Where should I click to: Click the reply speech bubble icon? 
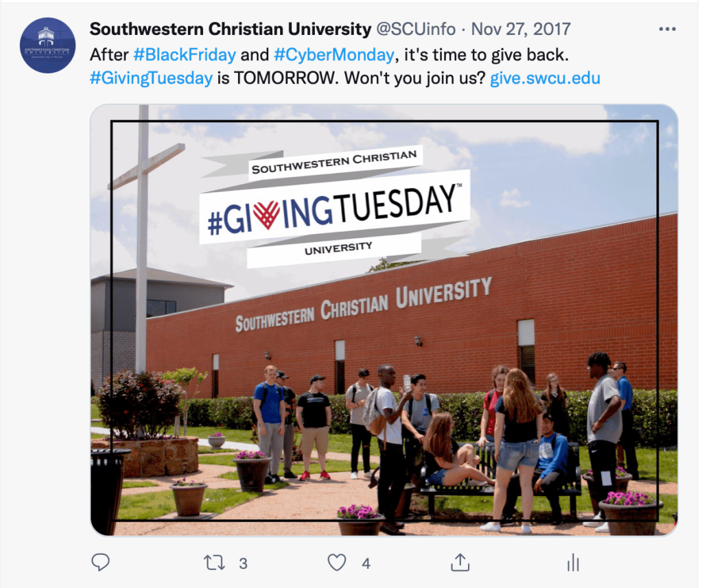[100, 563]
